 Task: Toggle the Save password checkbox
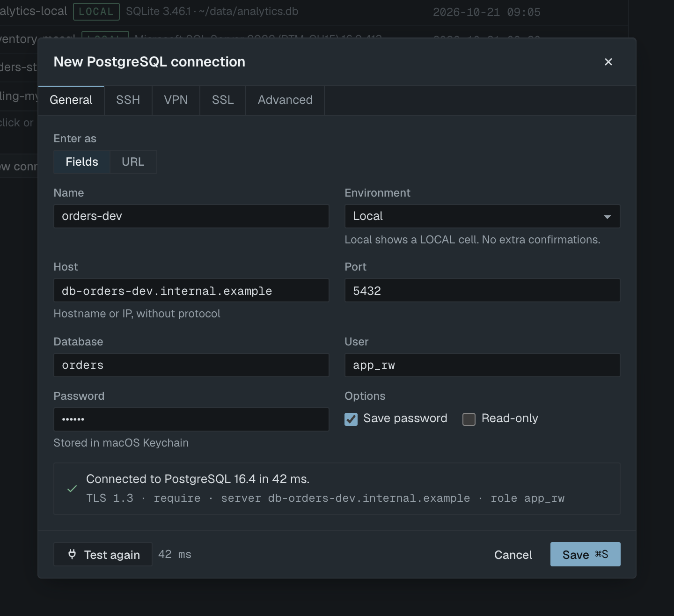tap(351, 419)
